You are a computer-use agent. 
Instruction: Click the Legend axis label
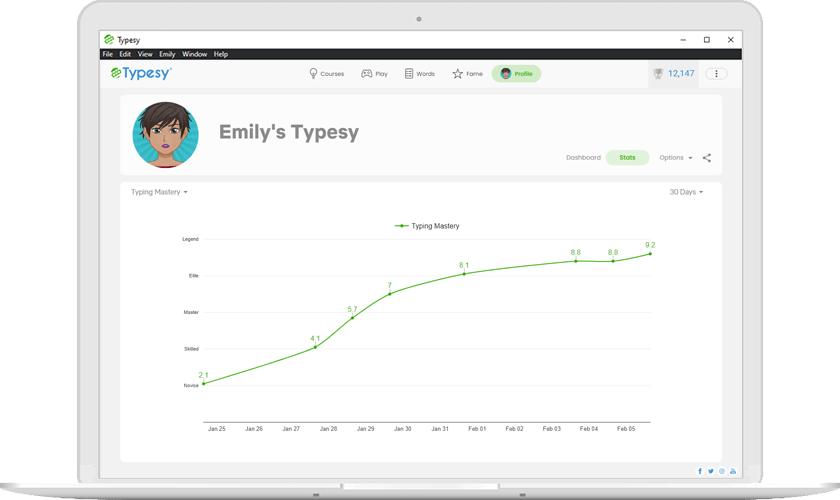click(190, 239)
